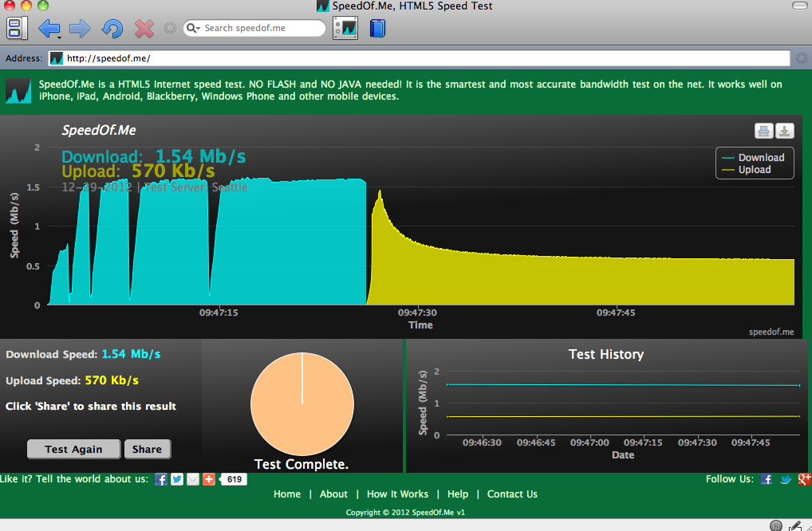Toggle toolbar with the title bar pill button
This screenshot has width=812, height=531.
point(799,6)
